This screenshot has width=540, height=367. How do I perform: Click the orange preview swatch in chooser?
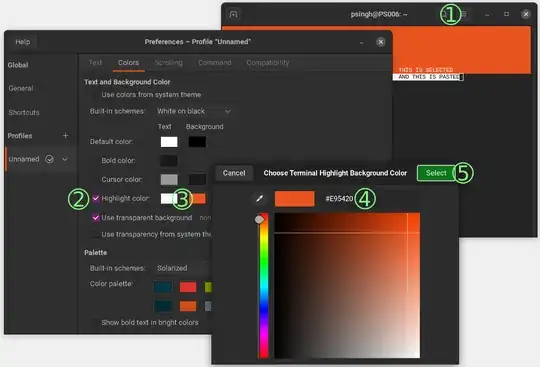pyautogui.click(x=294, y=199)
